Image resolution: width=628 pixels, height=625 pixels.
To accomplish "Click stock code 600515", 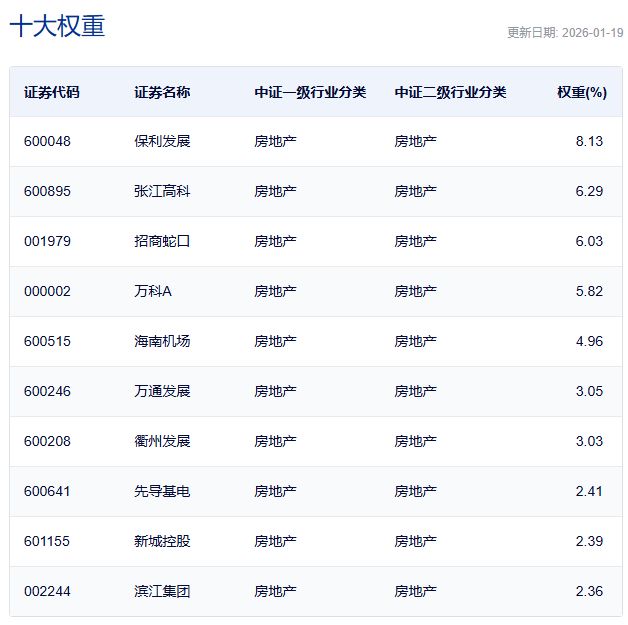I will 48,341.
